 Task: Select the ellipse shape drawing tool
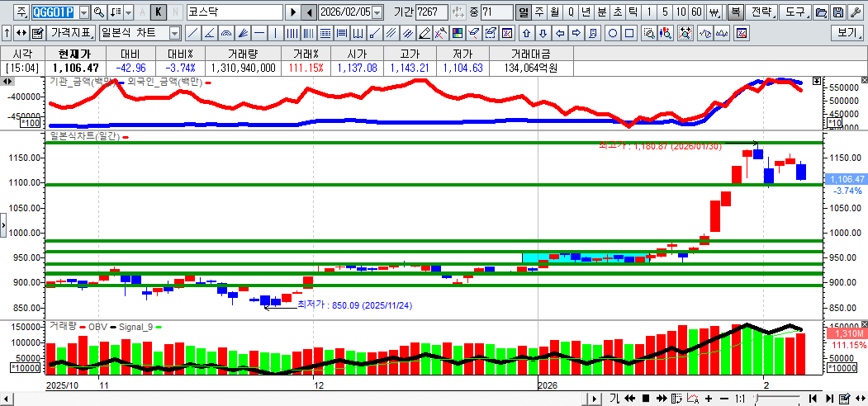613,33
